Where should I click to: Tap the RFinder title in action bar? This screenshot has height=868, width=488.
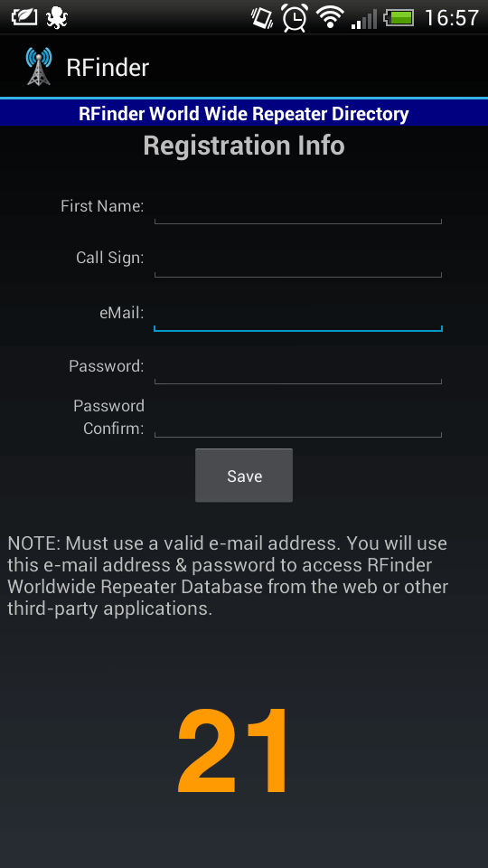[x=108, y=68]
